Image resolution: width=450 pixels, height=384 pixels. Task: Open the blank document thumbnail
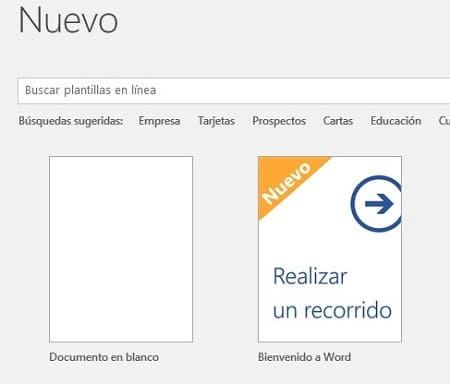coord(121,249)
